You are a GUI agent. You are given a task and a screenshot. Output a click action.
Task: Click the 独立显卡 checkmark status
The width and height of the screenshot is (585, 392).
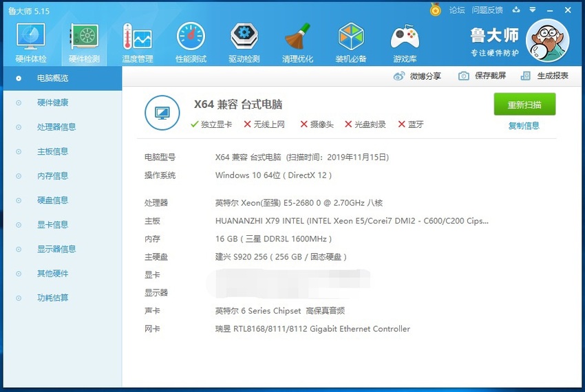click(211, 124)
